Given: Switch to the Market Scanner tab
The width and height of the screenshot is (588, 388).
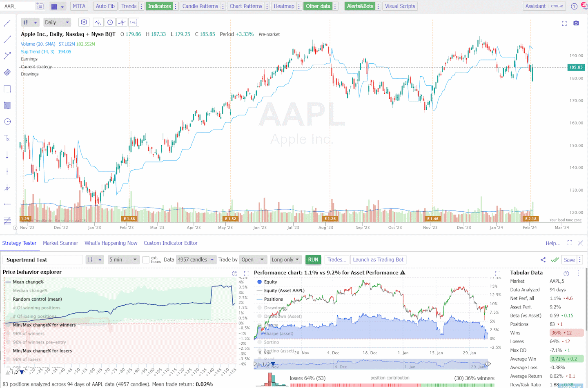Looking at the screenshot, I should (60, 242).
